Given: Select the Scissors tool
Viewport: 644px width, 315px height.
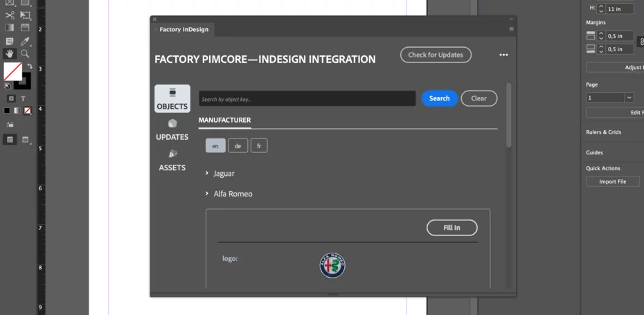Looking at the screenshot, I should (x=10, y=16).
